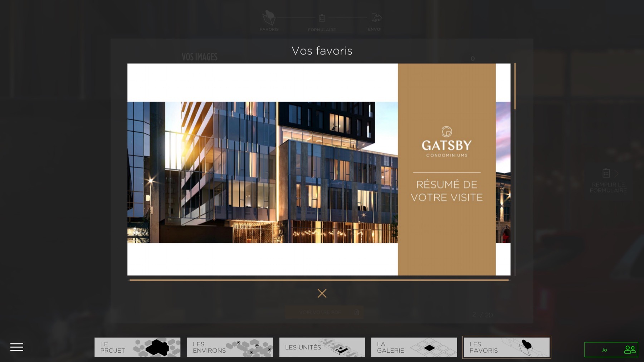Open the hamburger menu
The image size is (644, 362).
[16, 347]
